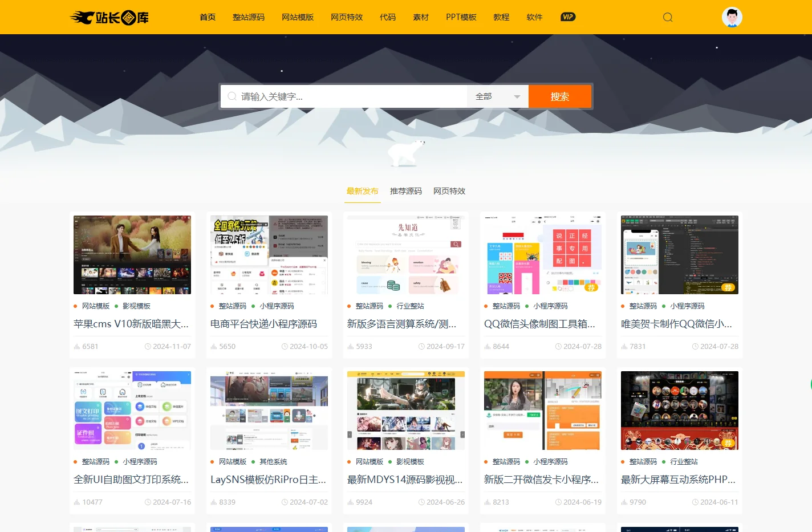Click 影视模板 tag on MDYS14 card
The height and width of the screenshot is (532, 812).
410,462
